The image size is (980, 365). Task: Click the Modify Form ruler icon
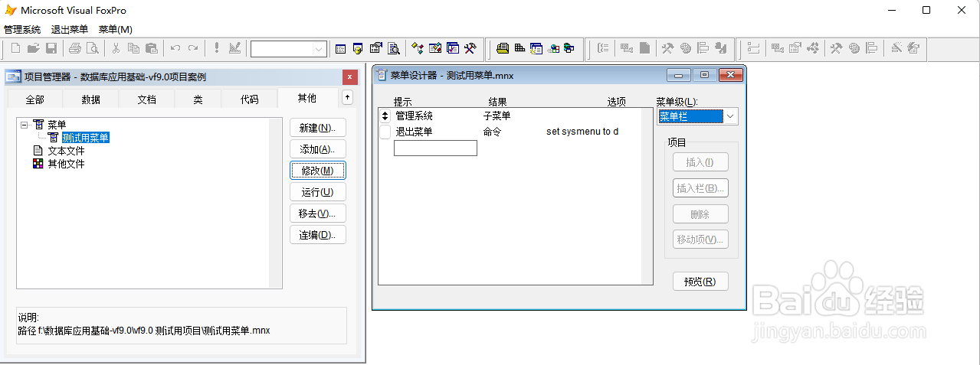coord(234,48)
